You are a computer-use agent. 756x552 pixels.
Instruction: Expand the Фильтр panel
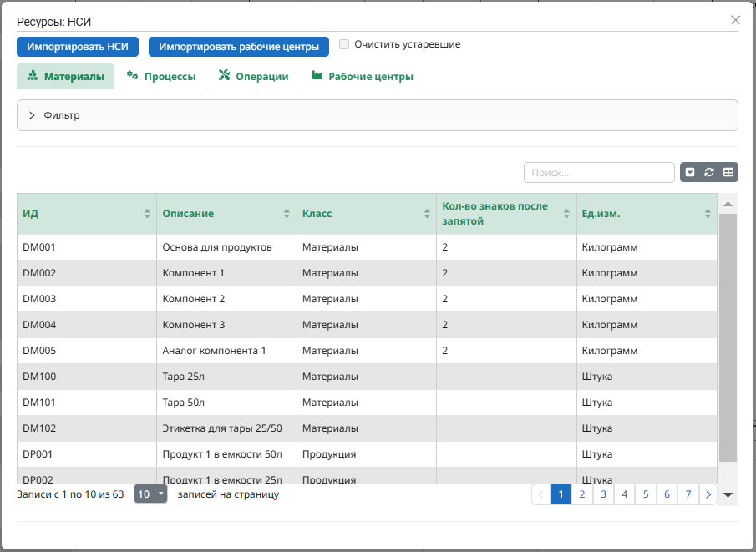[x=377, y=115]
